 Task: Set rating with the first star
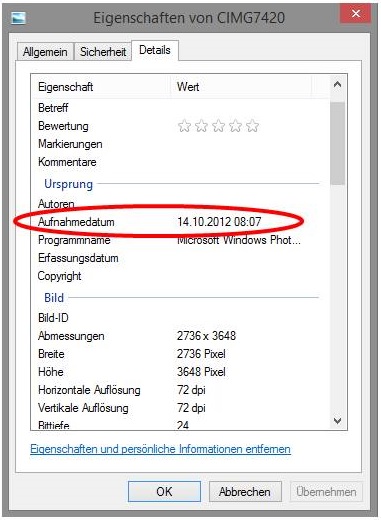184,126
